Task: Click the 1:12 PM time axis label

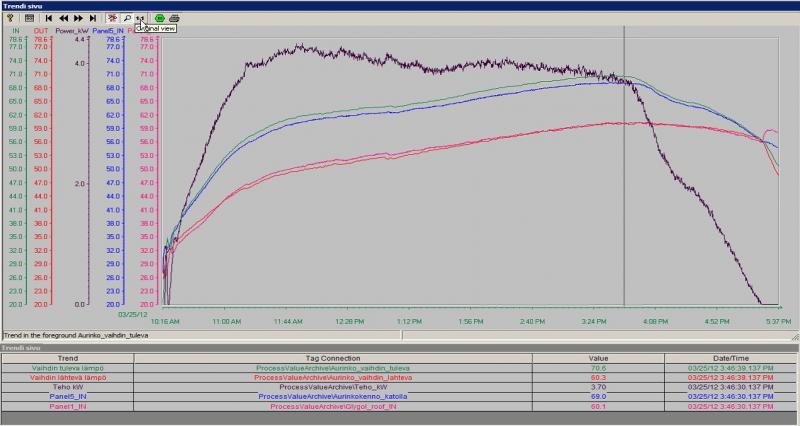Action: pyautogui.click(x=410, y=322)
